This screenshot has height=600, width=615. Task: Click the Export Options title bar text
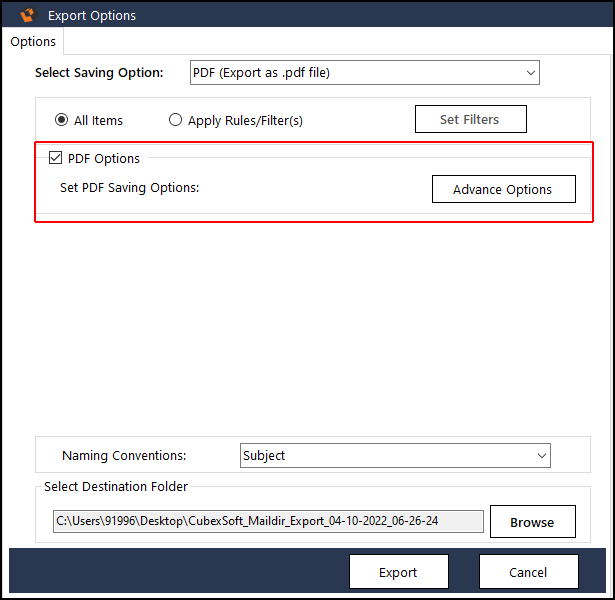92,16
